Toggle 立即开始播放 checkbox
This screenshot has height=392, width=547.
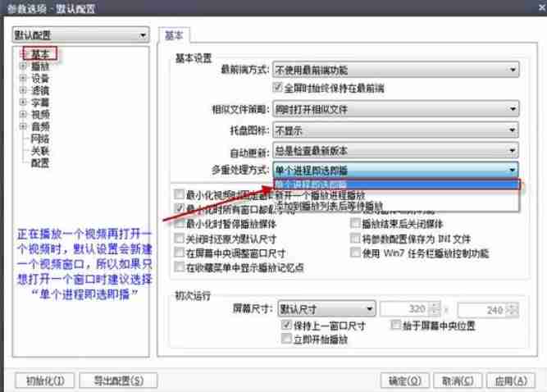point(286,339)
